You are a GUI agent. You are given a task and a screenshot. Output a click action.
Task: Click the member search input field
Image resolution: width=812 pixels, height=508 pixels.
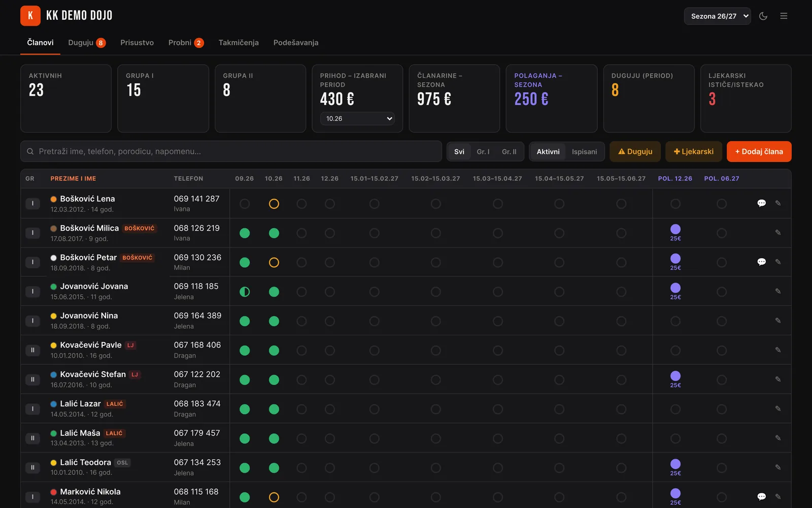coord(231,151)
